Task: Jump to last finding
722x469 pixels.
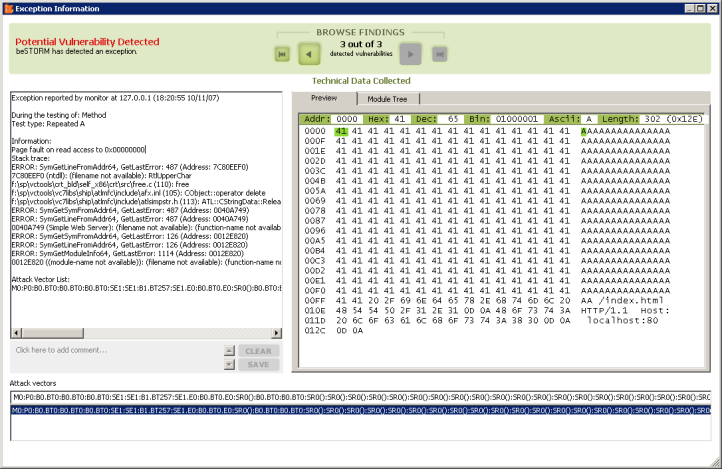Action: 440,54
